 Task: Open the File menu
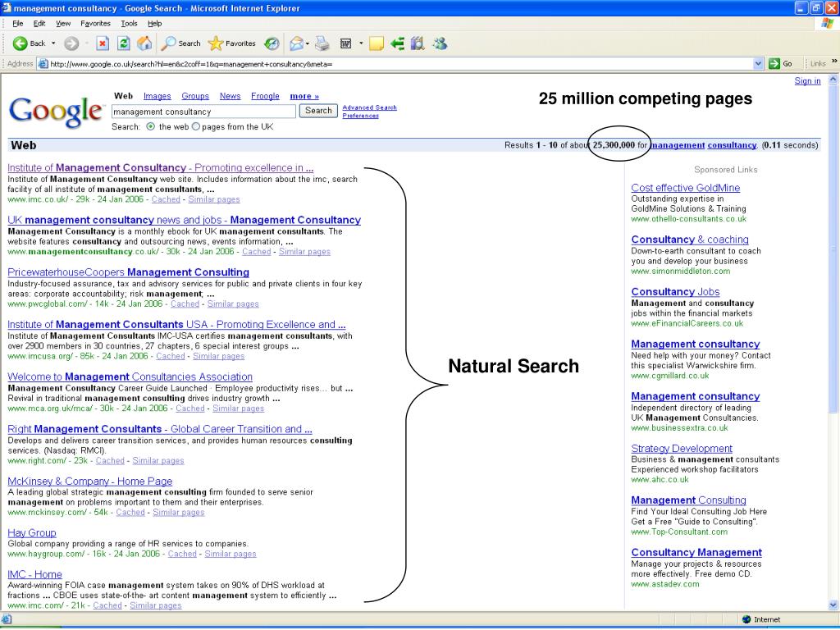tap(18, 24)
